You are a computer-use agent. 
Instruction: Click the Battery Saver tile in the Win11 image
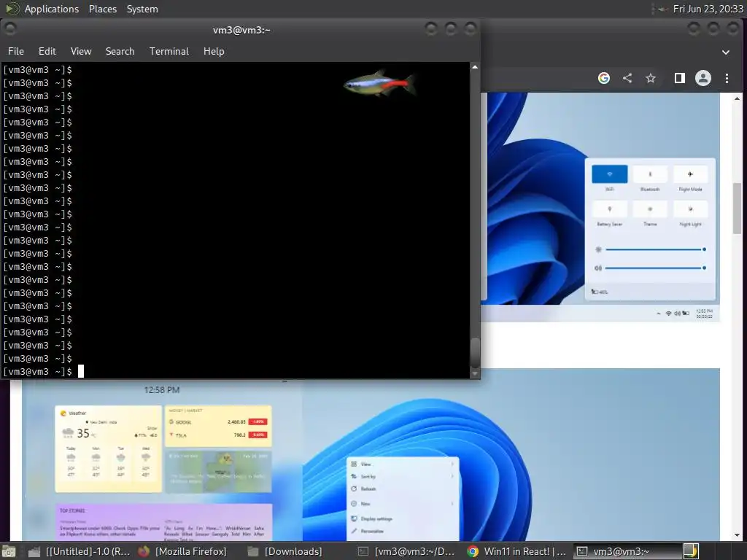tap(609, 209)
